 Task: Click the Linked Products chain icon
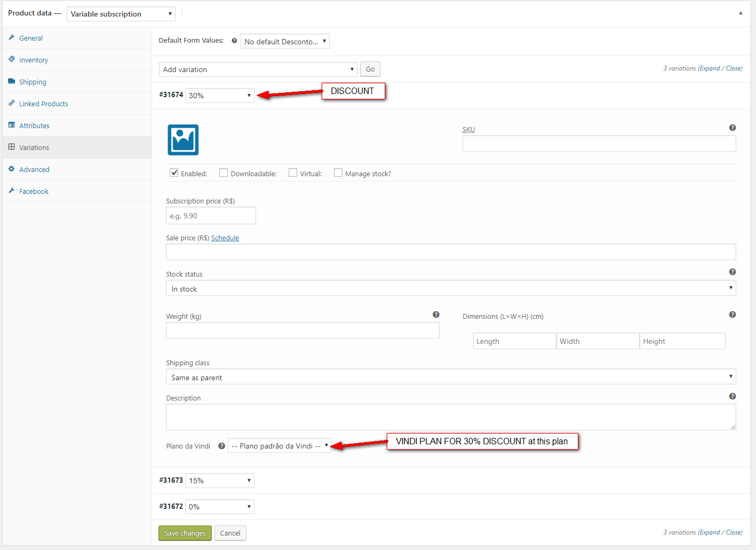coord(12,103)
